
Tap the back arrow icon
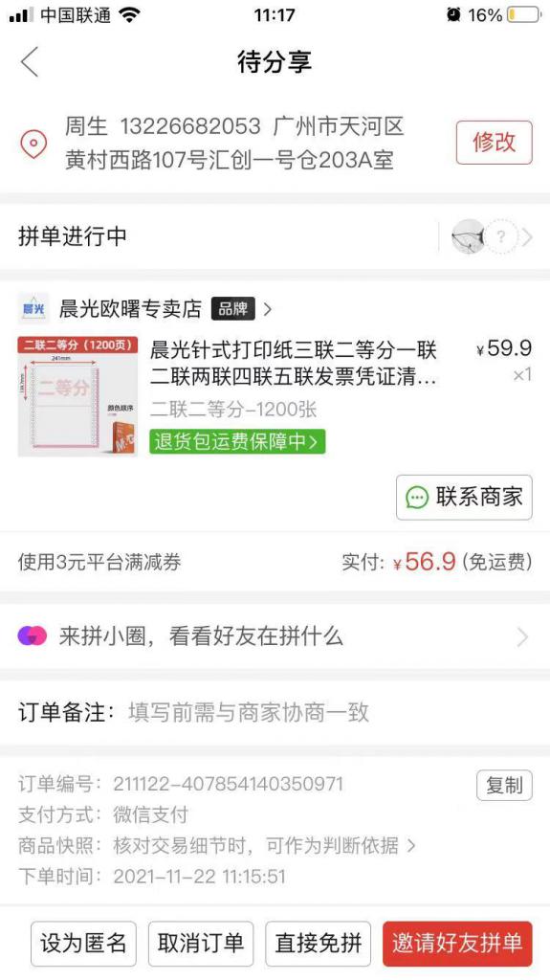tap(30, 62)
